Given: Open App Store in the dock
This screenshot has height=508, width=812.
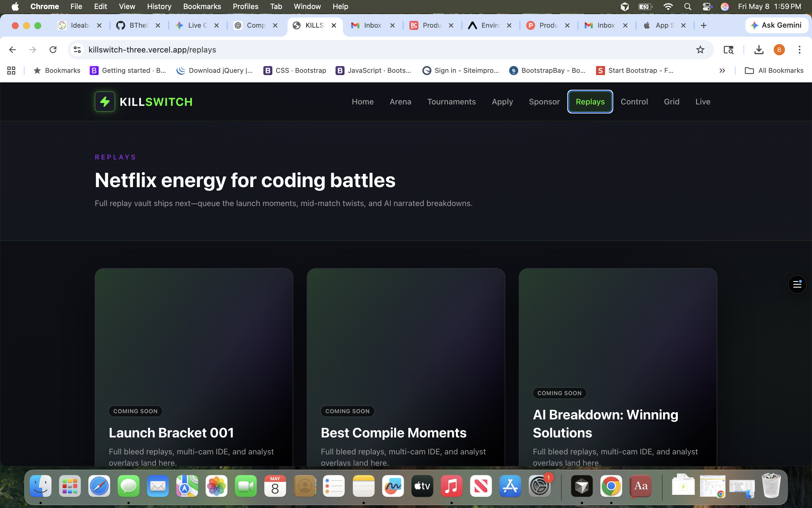Looking at the screenshot, I should pos(510,486).
